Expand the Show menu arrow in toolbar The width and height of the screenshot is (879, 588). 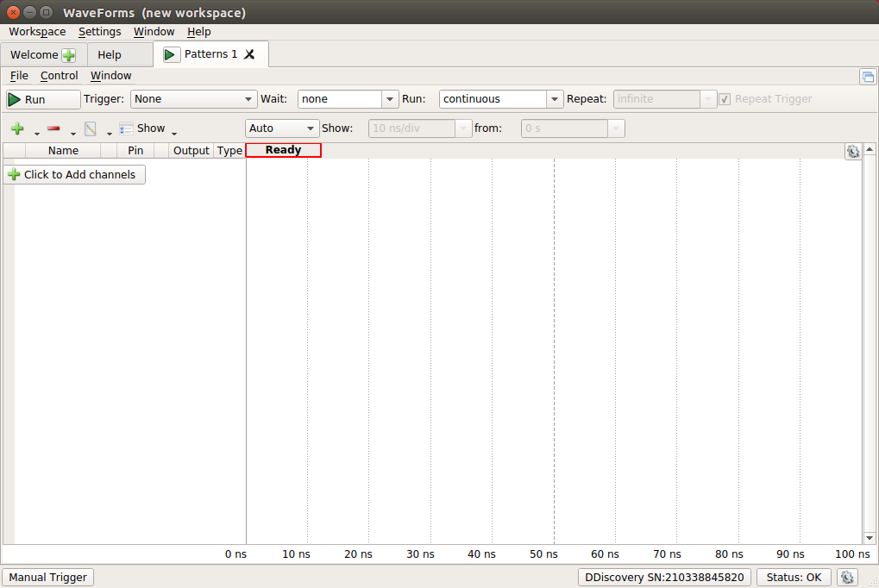[x=174, y=133]
